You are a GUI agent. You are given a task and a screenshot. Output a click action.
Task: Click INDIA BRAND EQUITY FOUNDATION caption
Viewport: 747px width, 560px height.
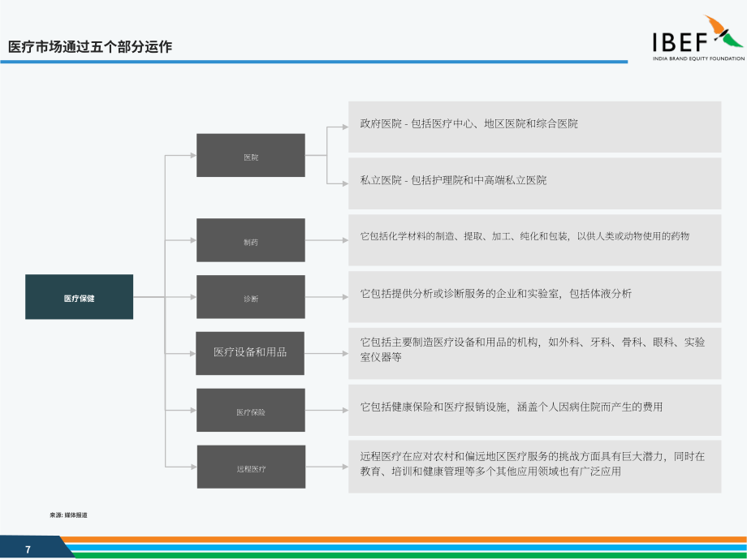tap(698, 58)
